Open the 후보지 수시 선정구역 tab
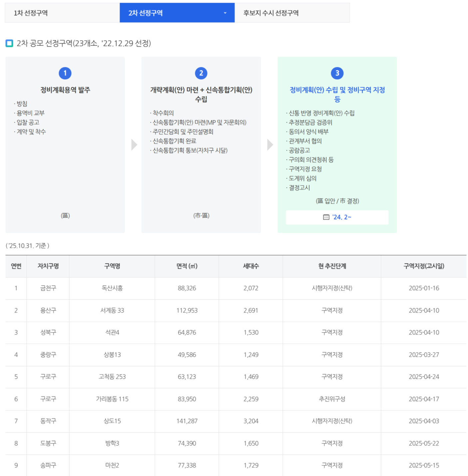The height and width of the screenshot is (476, 468). [292, 13]
